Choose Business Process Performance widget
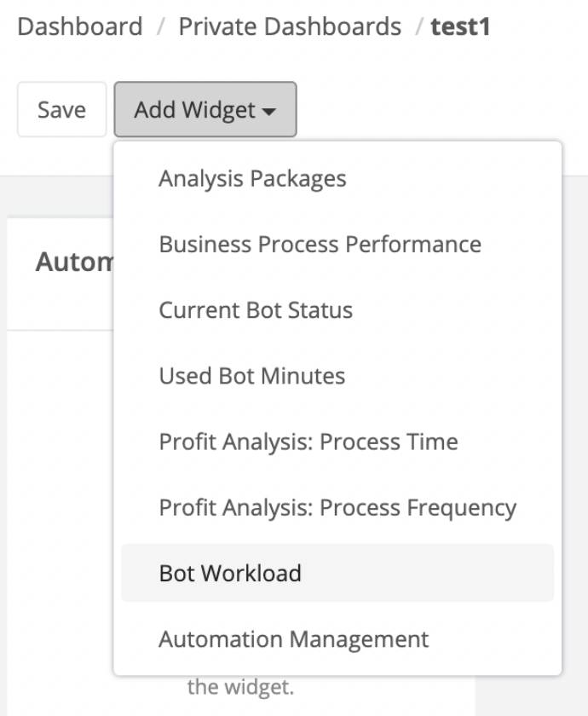Image resolution: width=588 pixels, height=716 pixels. (x=320, y=244)
